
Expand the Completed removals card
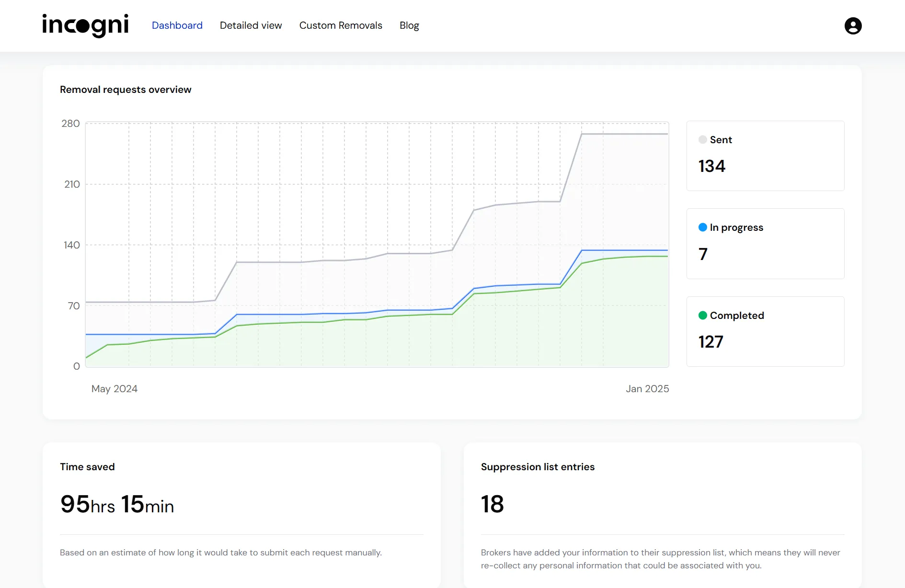(765, 332)
